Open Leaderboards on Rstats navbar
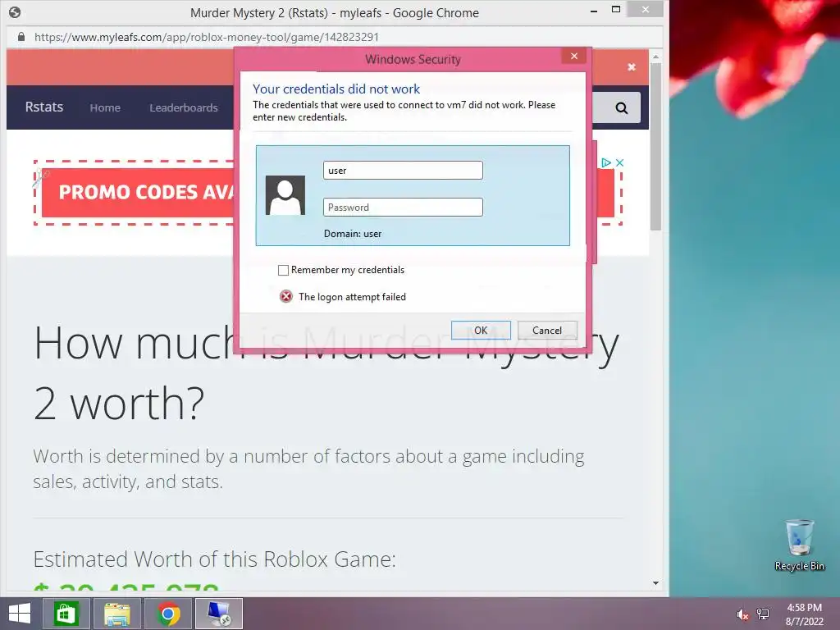840x630 pixels. pyautogui.click(x=184, y=107)
